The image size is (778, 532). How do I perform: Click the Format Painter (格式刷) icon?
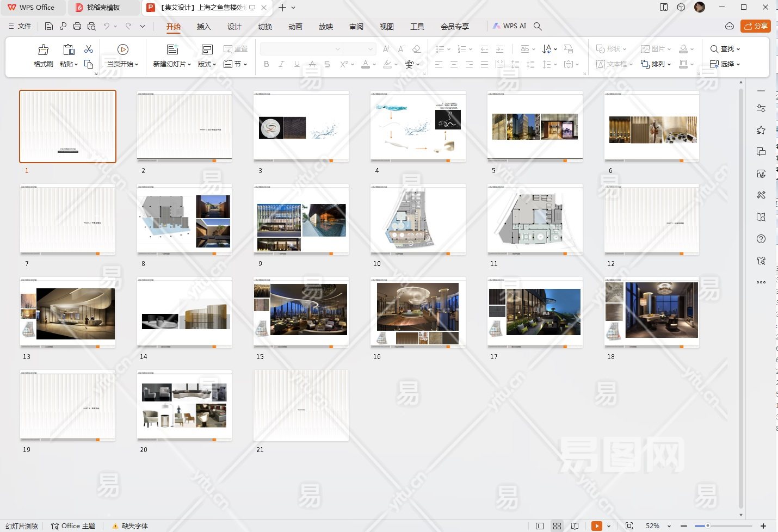pyautogui.click(x=43, y=50)
